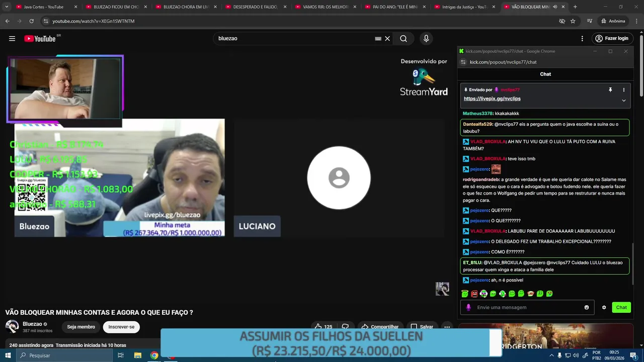Switch to the VAMOS RIR tab

pyautogui.click(x=325, y=7)
